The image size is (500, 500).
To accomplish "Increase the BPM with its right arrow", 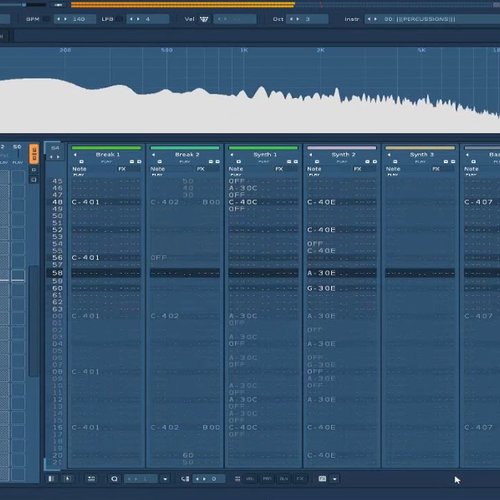I will pos(65,19).
